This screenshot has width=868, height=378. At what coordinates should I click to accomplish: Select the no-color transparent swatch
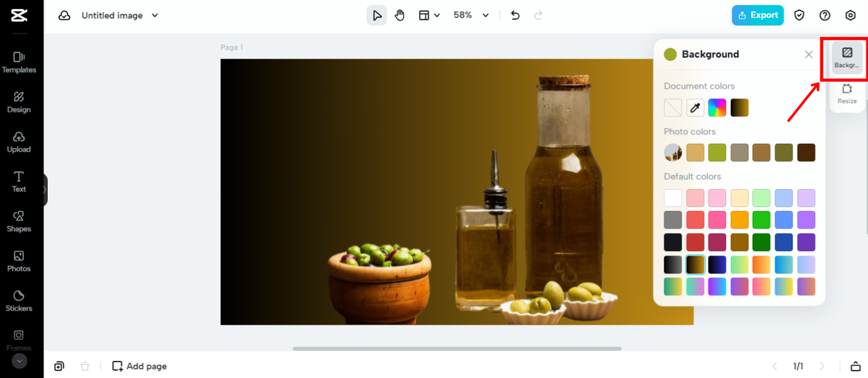(x=673, y=108)
